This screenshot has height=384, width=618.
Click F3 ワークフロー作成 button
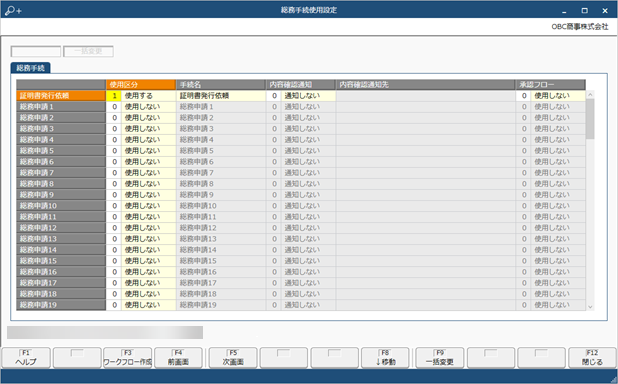pos(127,358)
